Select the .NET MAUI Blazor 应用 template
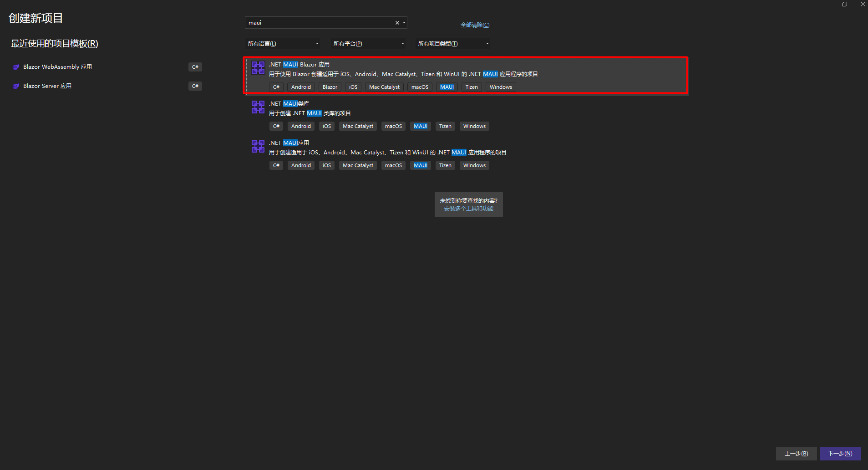Viewport: 868px width, 470px height. pos(466,76)
